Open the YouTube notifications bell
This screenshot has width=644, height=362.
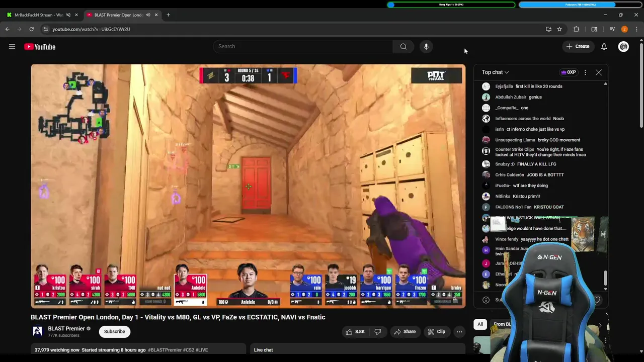604,47
